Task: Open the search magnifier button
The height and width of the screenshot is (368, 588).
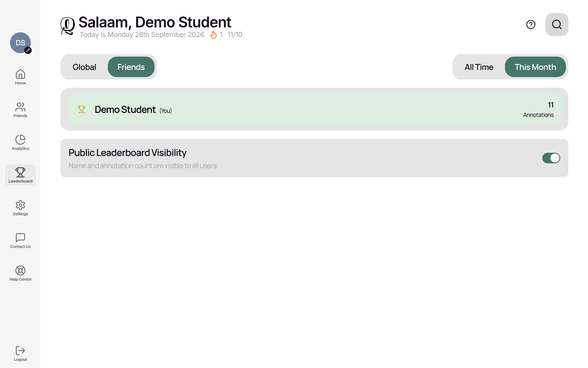Action: (557, 25)
